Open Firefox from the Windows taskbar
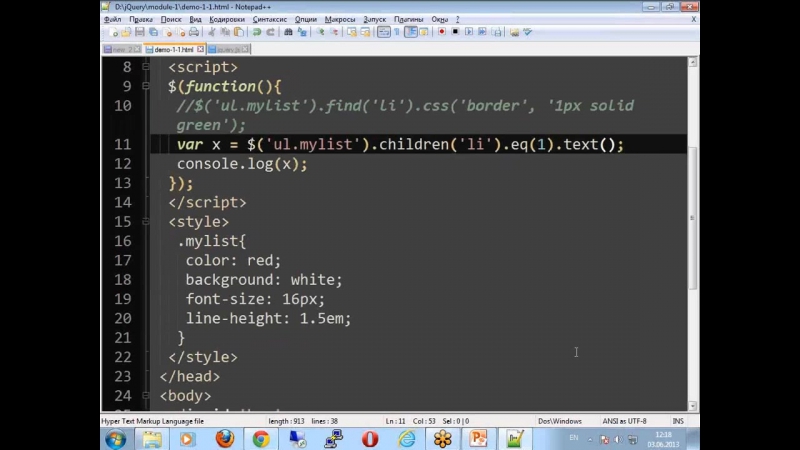This screenshot has height=450, width=800. pos(224,438)
